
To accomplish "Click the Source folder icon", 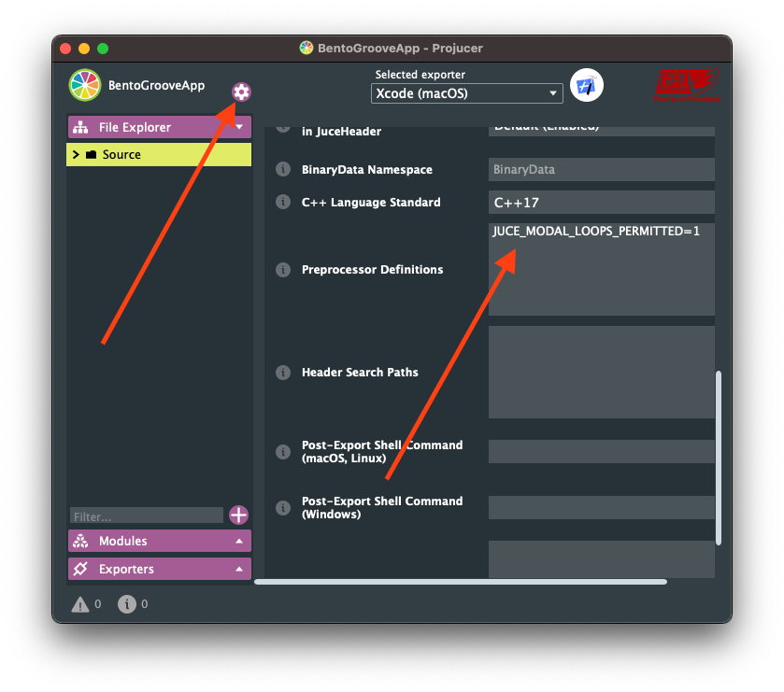I will pos(91,154).
